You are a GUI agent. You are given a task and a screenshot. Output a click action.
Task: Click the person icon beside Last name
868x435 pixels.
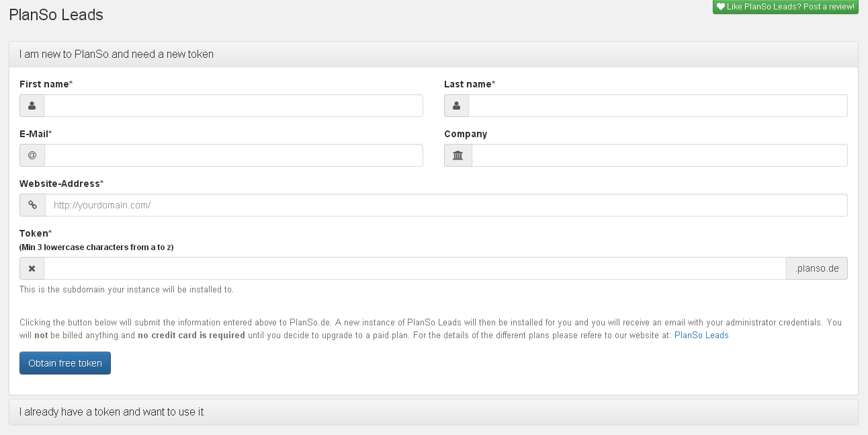456,106
